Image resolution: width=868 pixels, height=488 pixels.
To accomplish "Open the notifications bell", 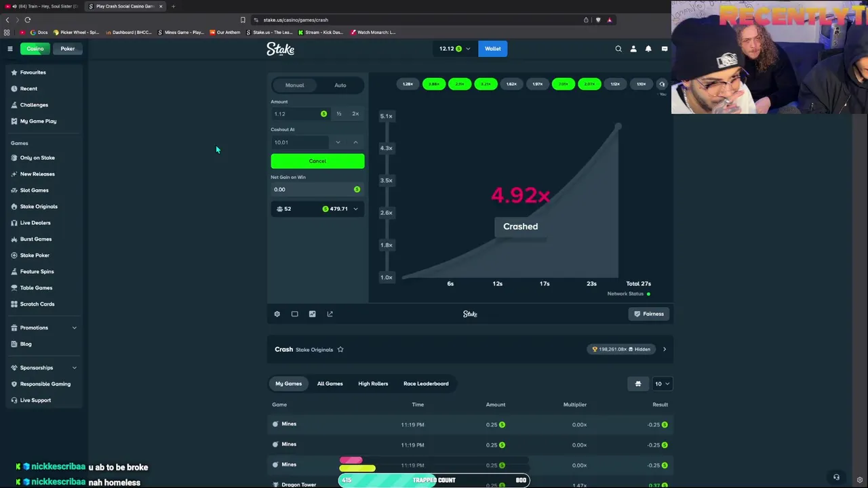I will [648, 49].
